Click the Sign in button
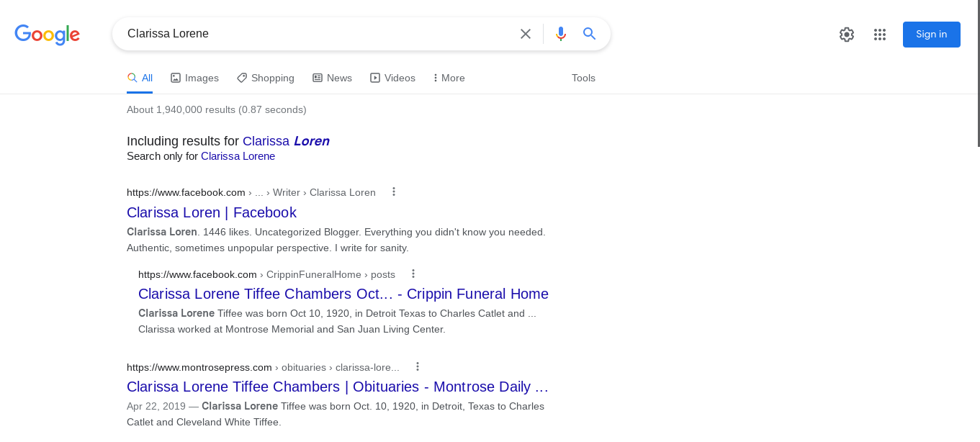This screenshot has height=442, width=980. 932,35
